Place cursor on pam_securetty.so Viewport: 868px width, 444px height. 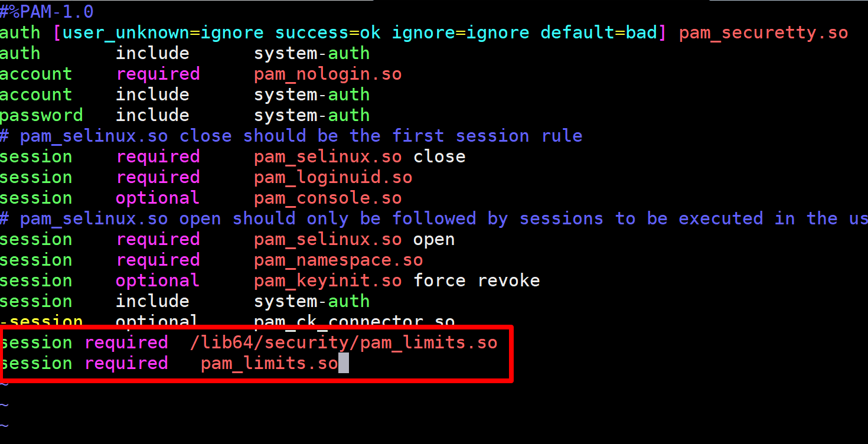click(x=763, y=32)
